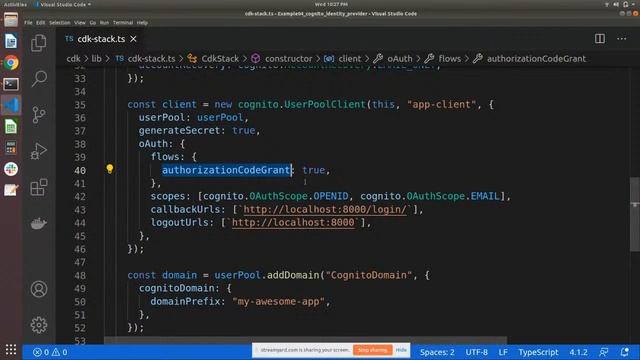Open LibreOffice Calc from the dock
640x360 pixels.
coord(11,127)
